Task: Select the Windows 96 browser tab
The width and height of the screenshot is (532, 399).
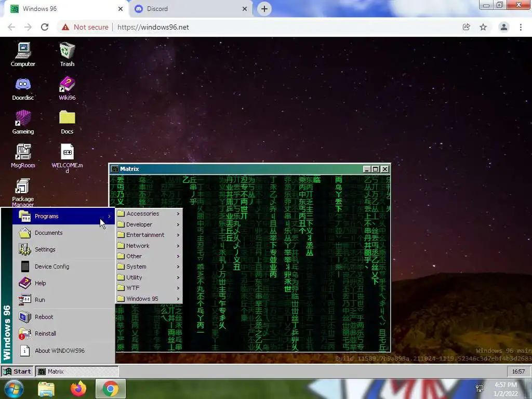Action: tap(66, 9)
